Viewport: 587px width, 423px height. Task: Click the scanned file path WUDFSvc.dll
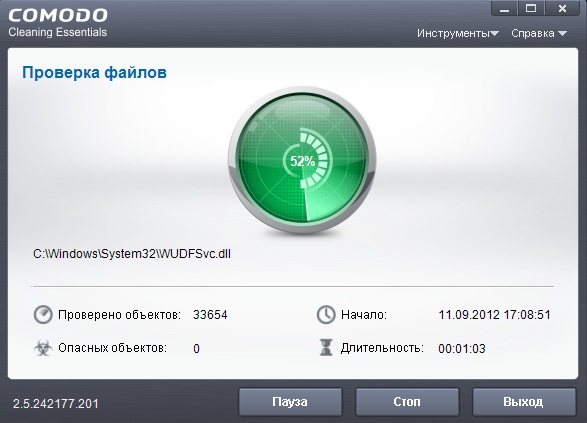pos(132,254)
